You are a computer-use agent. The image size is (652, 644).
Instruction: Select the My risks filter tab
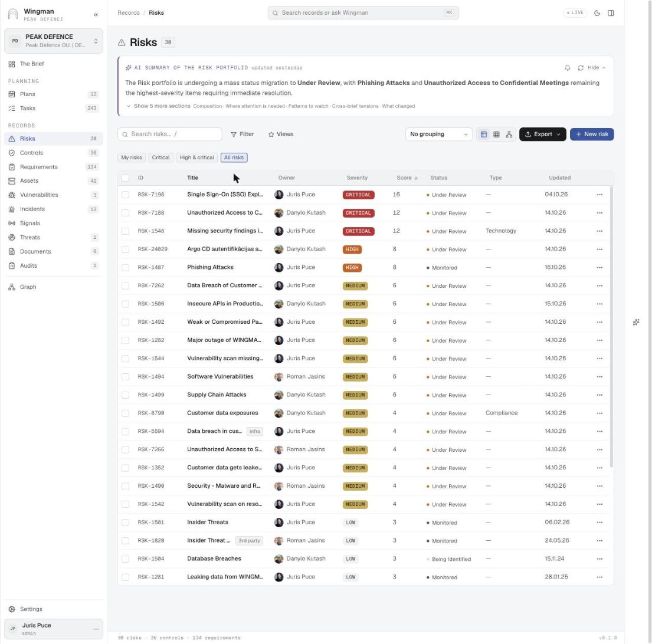click(132, 157)
